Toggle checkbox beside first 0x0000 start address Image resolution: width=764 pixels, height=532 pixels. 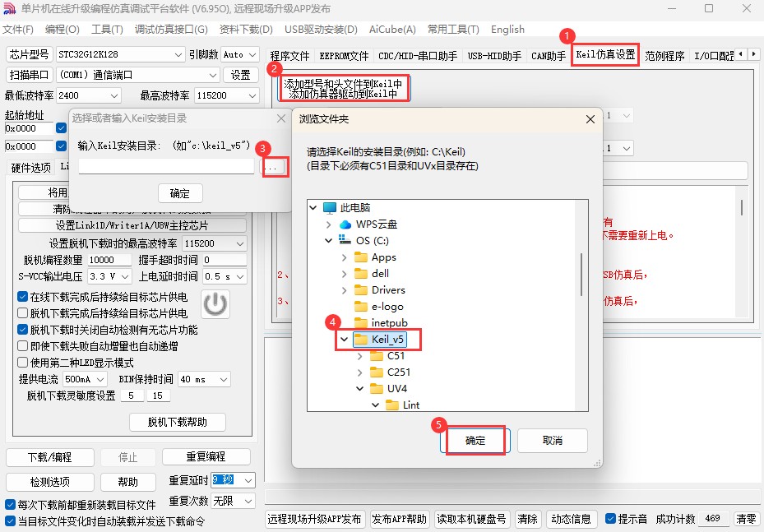pyautogui.click(x=61, y=128)
